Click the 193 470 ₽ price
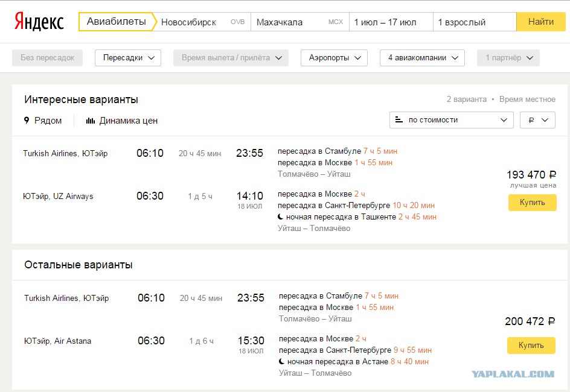The height and width of the screenshot is (392, 570). pyautogui.click(x=531, y=174)
